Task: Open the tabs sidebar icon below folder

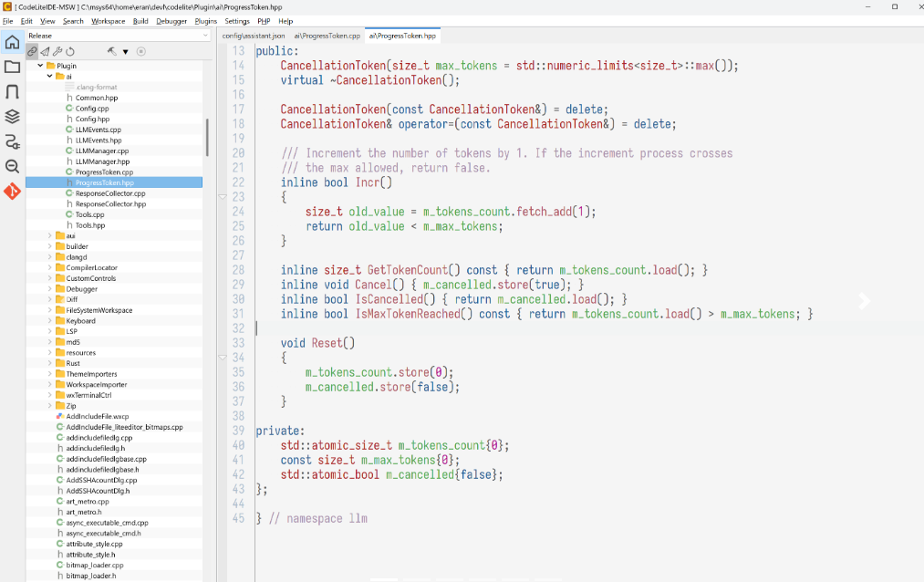Action: coord(12,91)
